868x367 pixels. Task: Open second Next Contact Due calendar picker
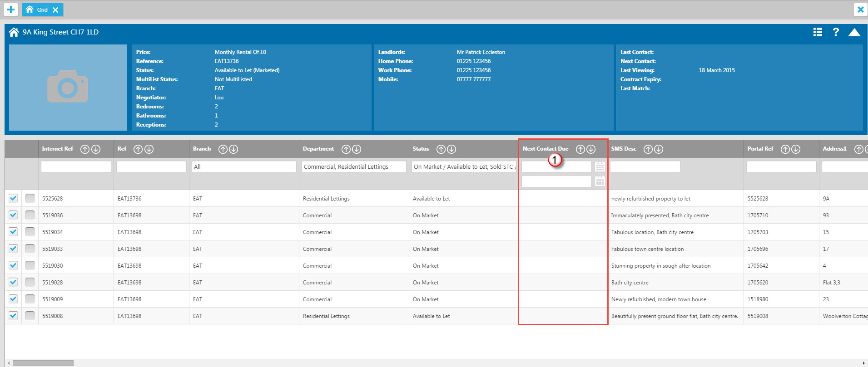tap(600, 181)
